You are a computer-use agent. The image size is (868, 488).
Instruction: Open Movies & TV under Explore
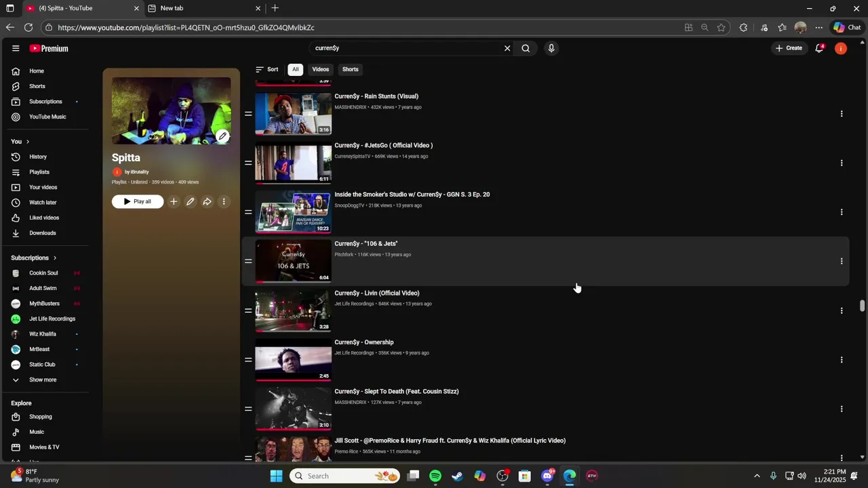[x=45, y=447]
